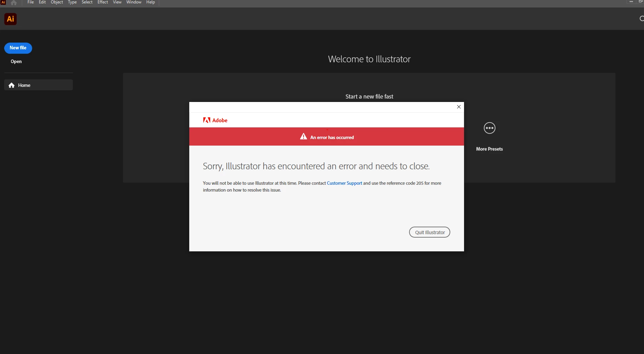
Task: Open the Type menu
Action: pyautogui.click(x=72, y=2)
